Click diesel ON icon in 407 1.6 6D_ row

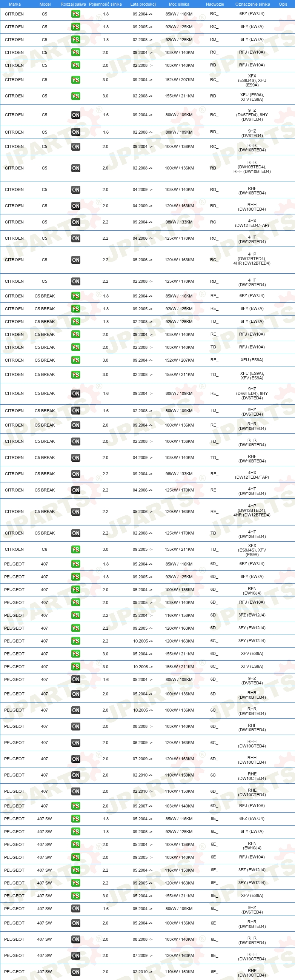click(x=76, y=680)
